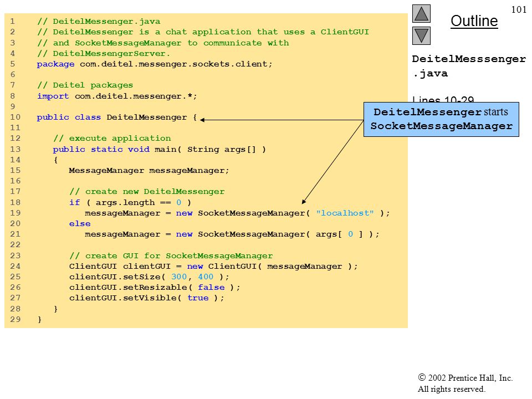Click the down arrow navigation button
Image resolution: width=532 pixels, height=399 pixels.
click(421, 35)
